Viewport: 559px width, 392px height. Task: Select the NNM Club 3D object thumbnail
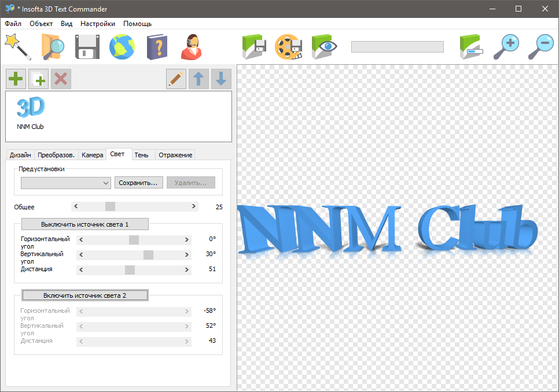30,113
